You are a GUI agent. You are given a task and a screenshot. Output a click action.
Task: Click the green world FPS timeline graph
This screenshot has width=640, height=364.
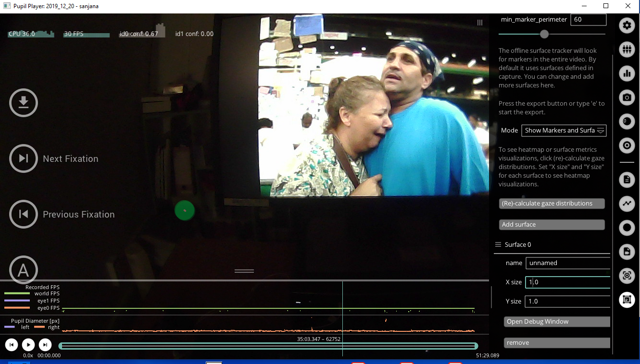[x=268, y=309]
